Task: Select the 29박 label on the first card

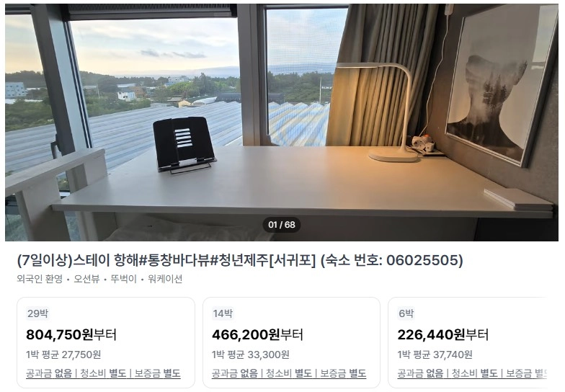Action: 37,313
